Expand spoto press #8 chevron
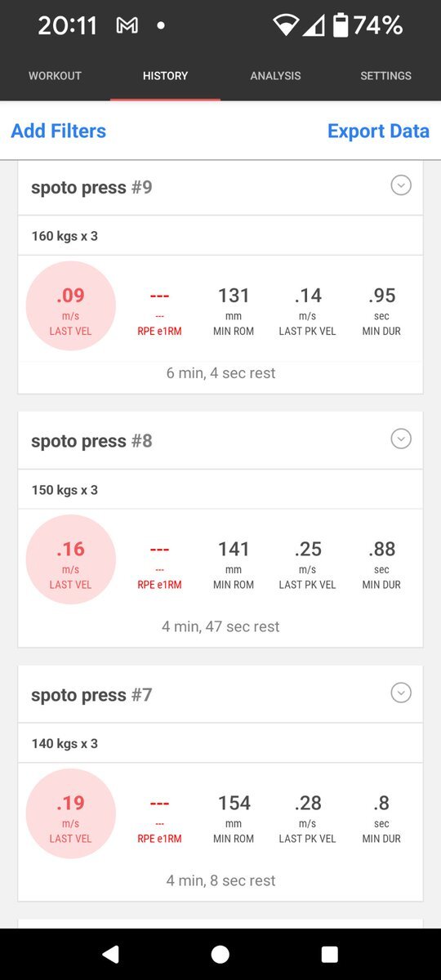The width and height of the screenshot is (441, 980). pos(400,439)
